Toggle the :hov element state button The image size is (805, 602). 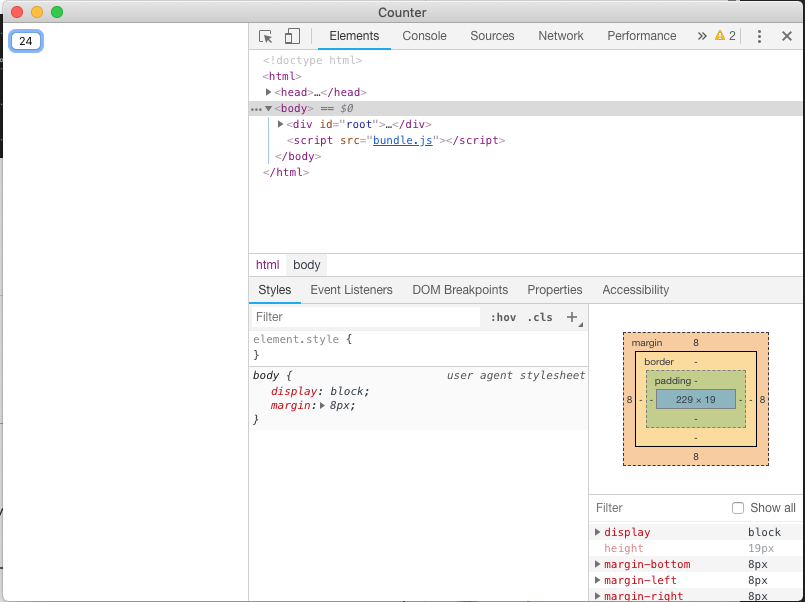[x=503, y=317]
